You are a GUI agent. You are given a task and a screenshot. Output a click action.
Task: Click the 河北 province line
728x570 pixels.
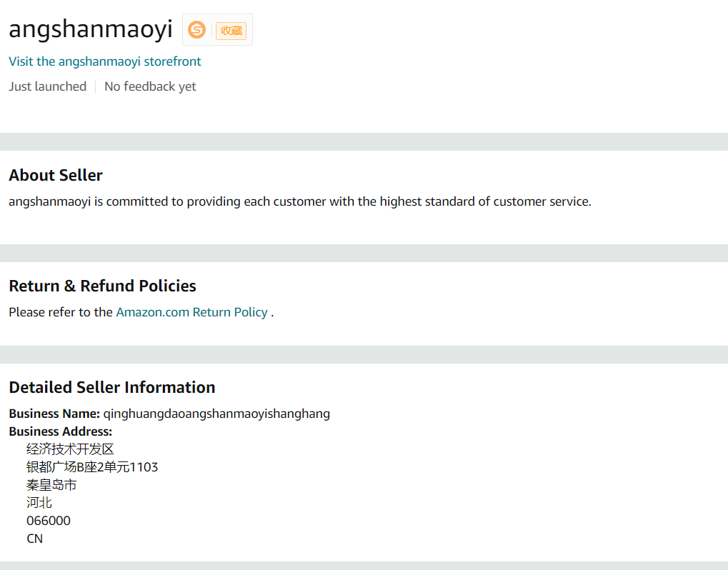pos(39,503)
